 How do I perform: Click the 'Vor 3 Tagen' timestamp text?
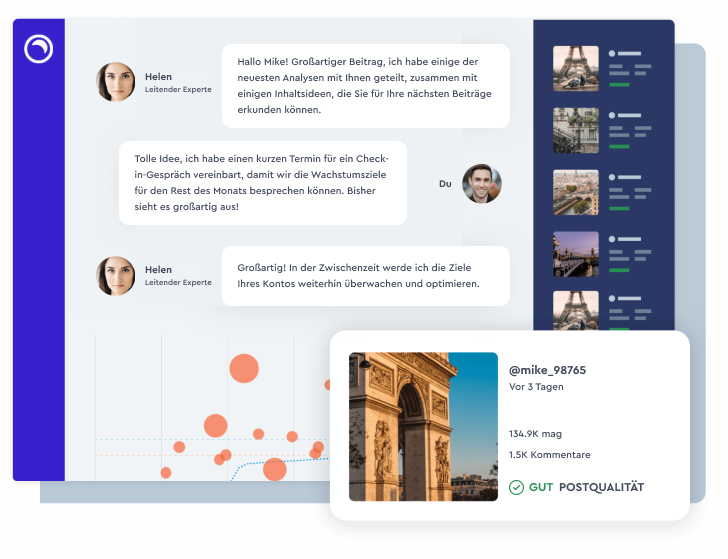[x=537, y=387]
